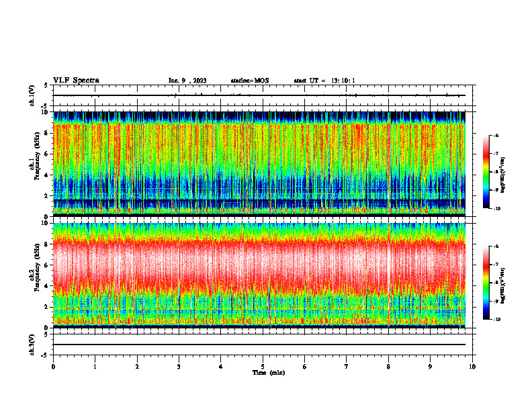Click the "6" kHz tick of ch.1 panel

47,154
